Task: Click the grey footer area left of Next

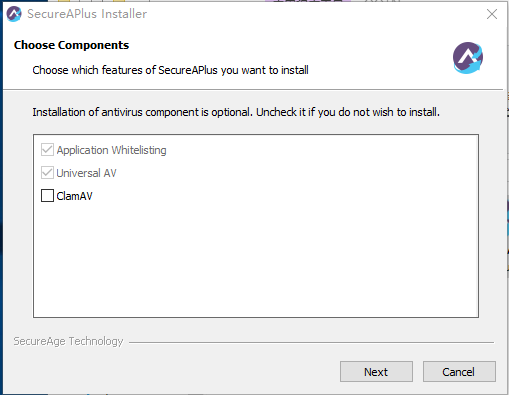Action: 172,372
